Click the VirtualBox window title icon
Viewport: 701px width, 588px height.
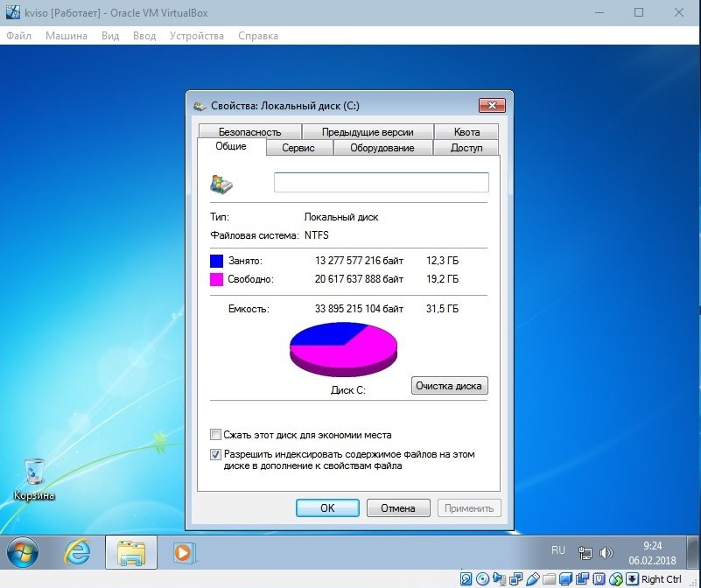click(13, 12)
